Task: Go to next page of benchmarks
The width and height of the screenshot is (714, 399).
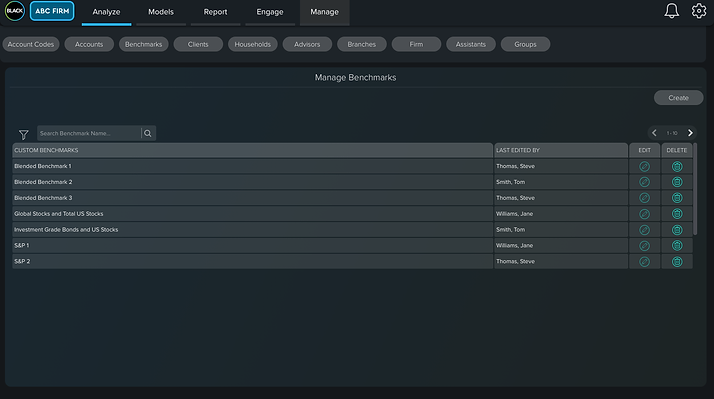Action: point(690,133)
